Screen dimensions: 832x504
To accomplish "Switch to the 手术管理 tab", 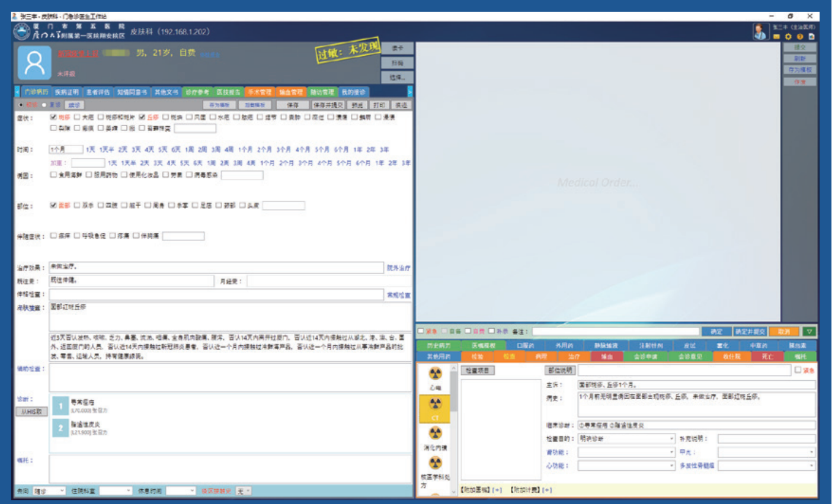I will pyautogui.click(x=259, y=92).
